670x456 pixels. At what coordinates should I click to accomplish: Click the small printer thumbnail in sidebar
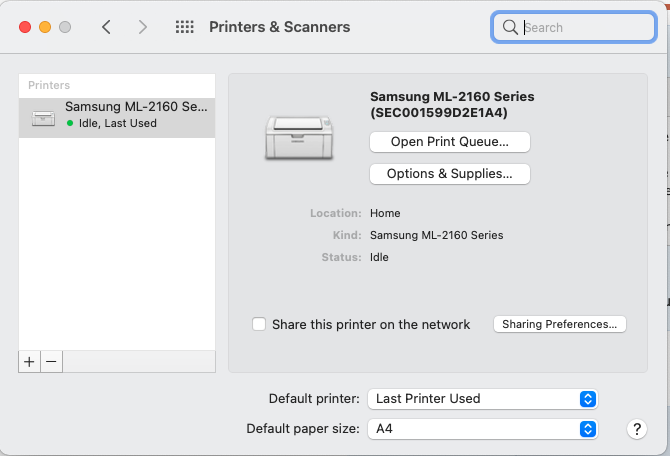pos(44,117)
